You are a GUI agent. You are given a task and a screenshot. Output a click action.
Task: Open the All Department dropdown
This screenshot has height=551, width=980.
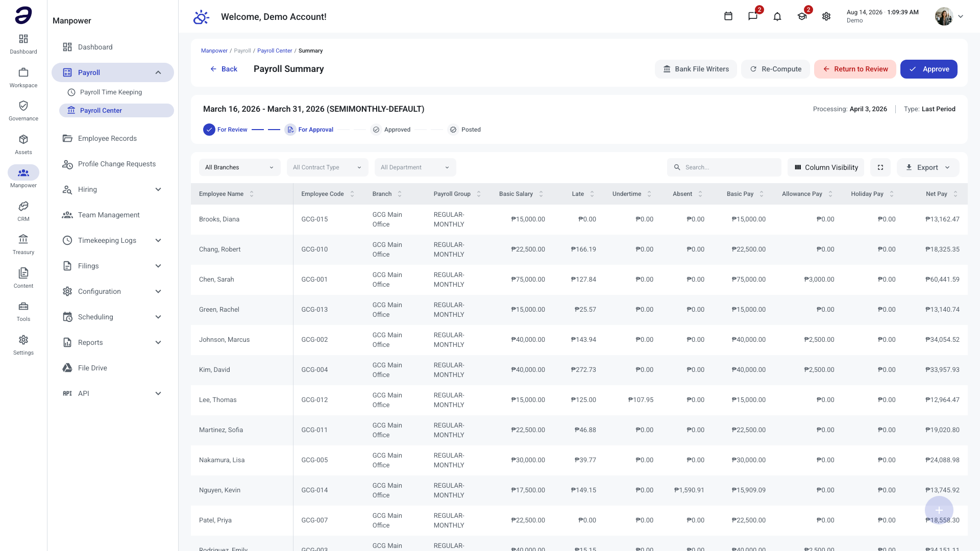tap(415, 167)
